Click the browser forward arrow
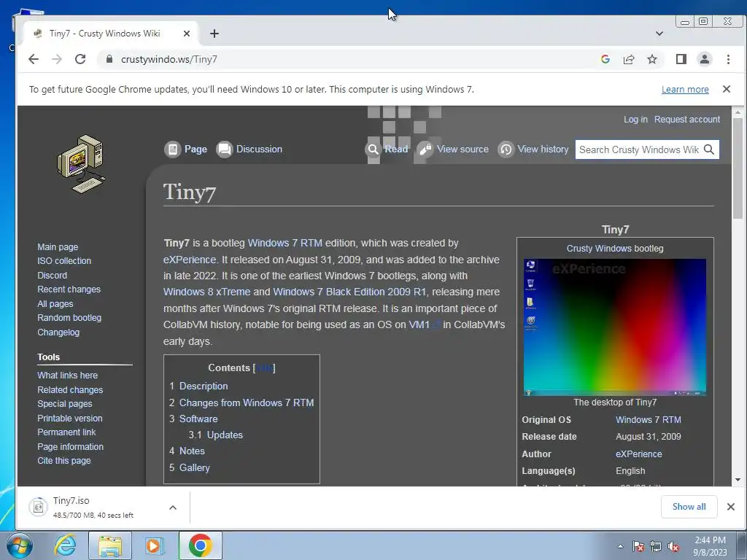The image size is (747, 560). [x=57, y=59]
